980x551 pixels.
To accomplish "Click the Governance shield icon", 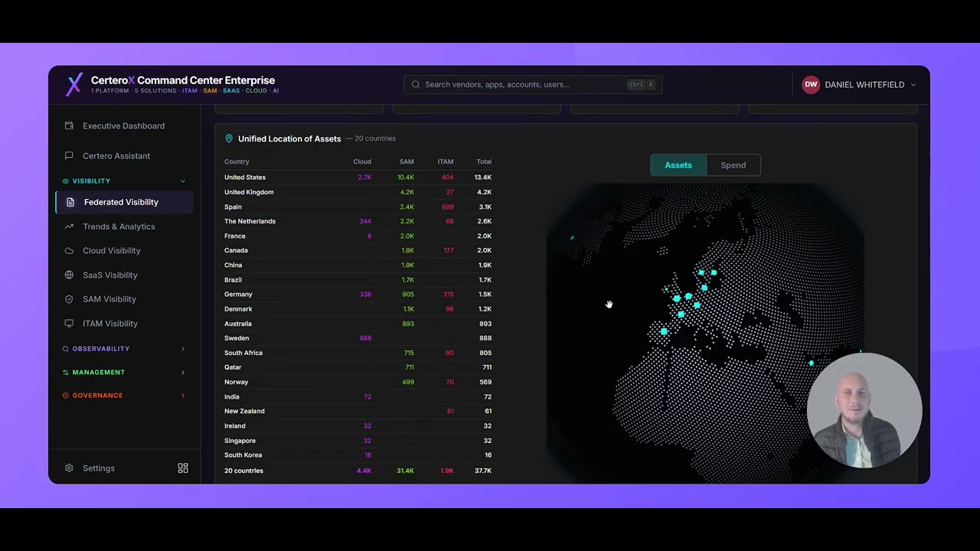I will pos(66,396).
